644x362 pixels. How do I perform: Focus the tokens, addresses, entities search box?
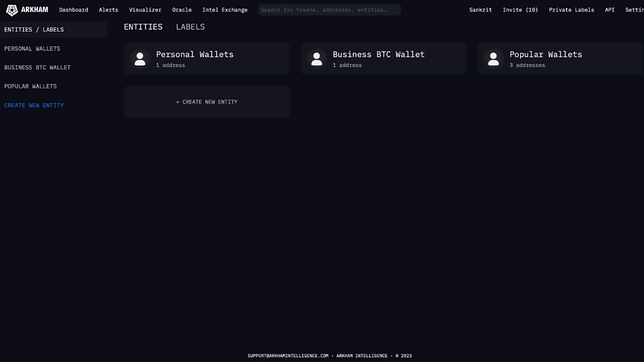click(329, 10)
